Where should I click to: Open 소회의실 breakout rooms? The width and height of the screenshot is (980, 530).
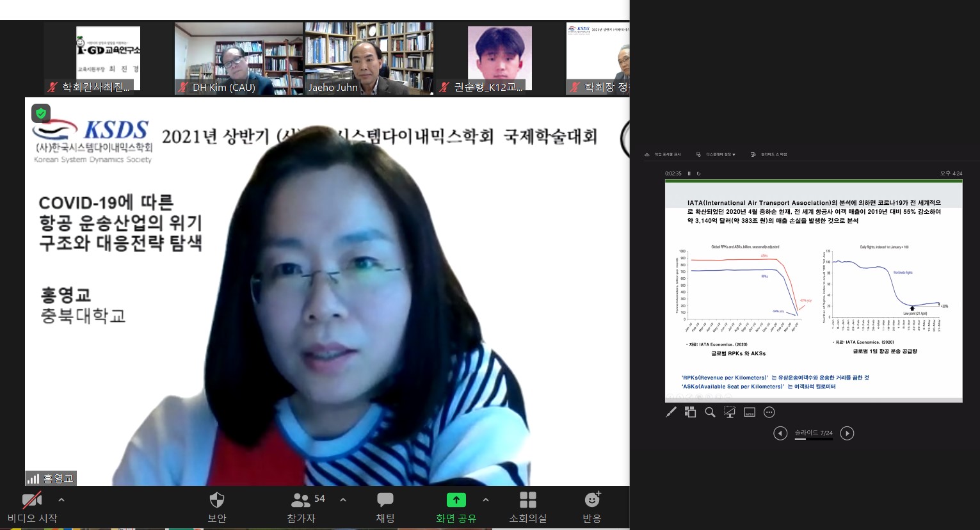527,501
